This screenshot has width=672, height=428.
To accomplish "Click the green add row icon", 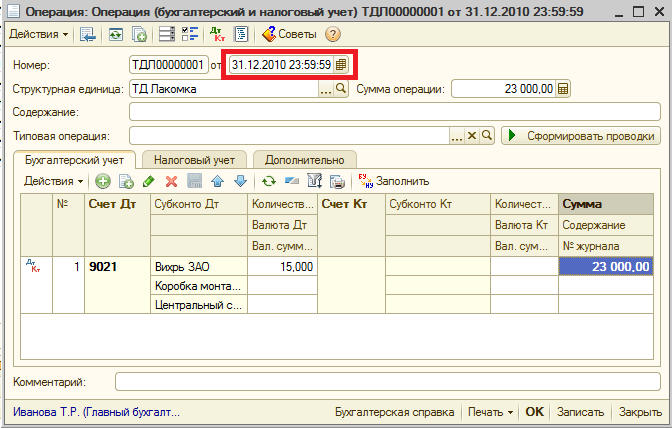I will 102,181.
